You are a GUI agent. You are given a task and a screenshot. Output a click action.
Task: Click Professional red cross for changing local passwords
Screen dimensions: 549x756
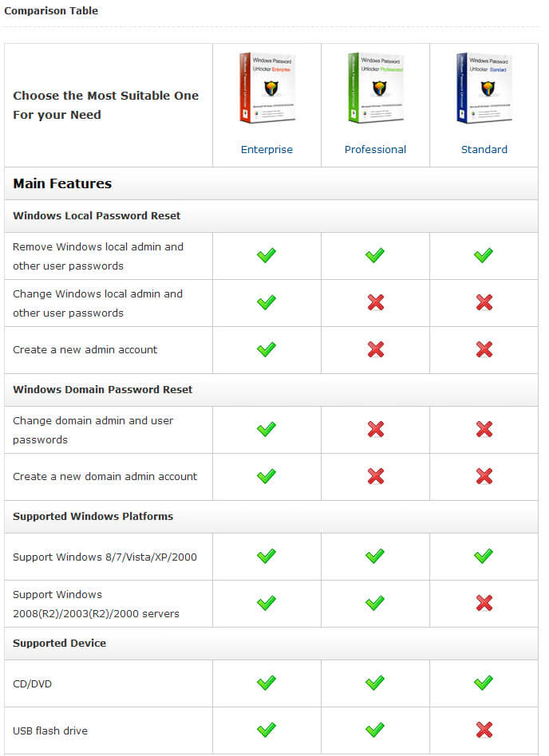coord(375,302)
